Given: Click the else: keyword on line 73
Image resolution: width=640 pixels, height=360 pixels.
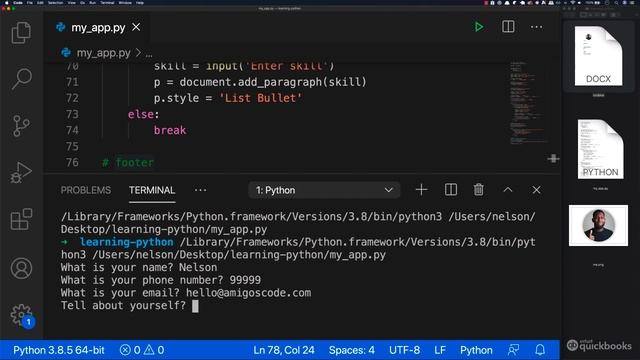Looking at the screenshot, I should point(143,114).
